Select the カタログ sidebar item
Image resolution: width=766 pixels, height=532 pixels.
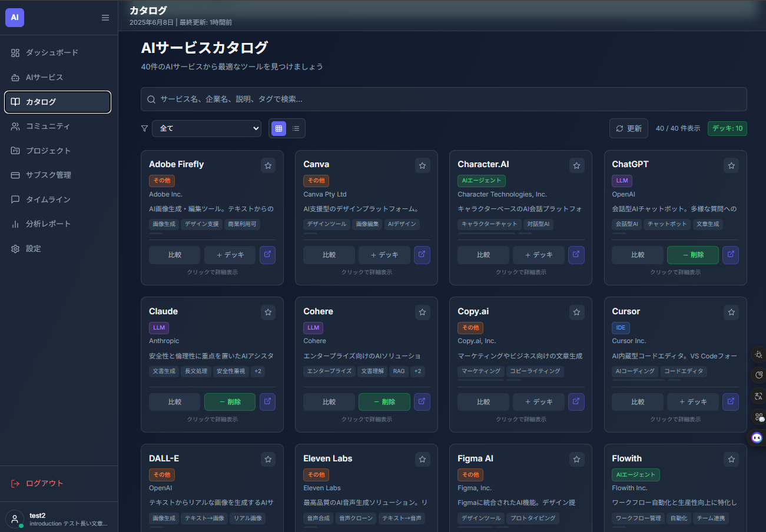(58, 102)
